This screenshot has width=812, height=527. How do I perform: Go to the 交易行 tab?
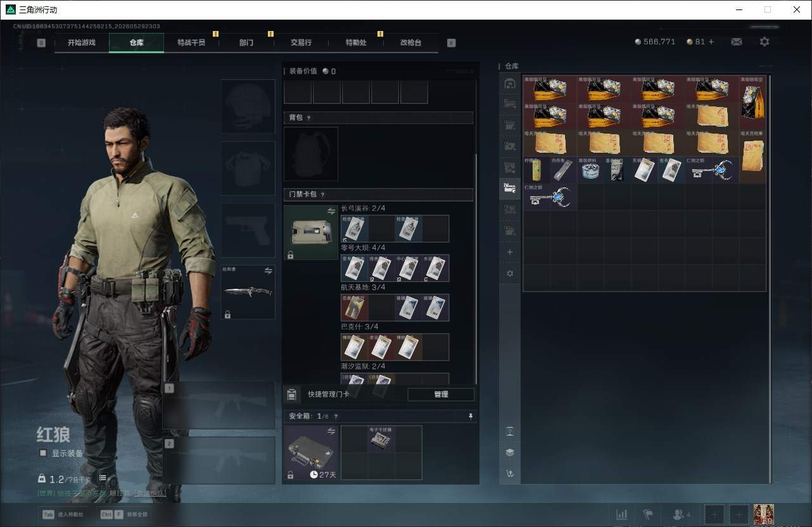[301, 42]
